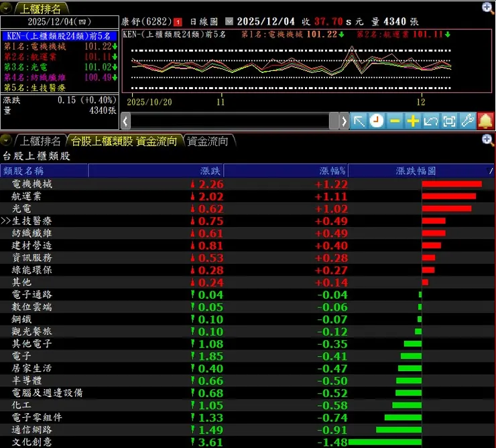Open chart settings wrench icon
This screenshot has height=448, width=496.
[x=467, y=121]
